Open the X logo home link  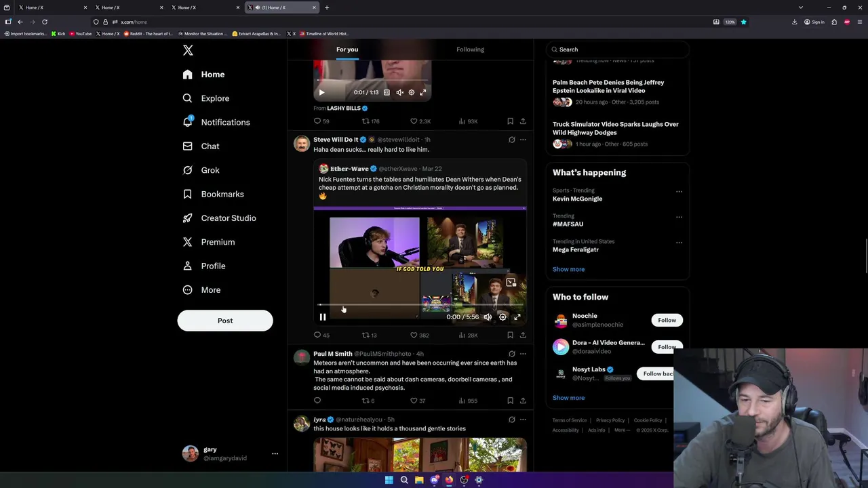(x=188, y=50)
